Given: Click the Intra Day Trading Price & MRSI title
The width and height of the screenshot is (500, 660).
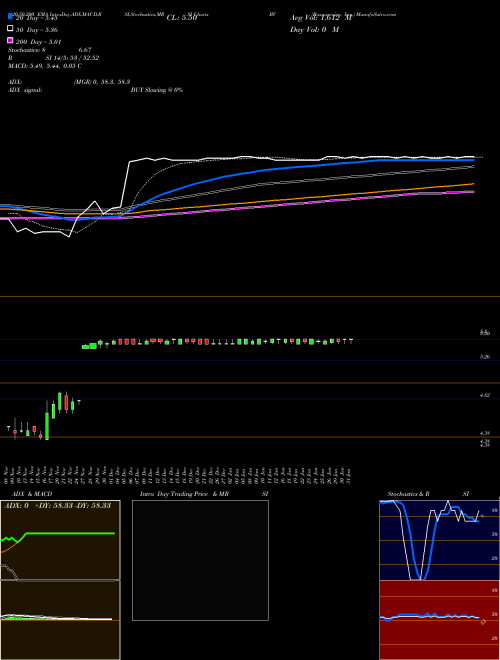Looking at the screenshot, I should (204, 494).
